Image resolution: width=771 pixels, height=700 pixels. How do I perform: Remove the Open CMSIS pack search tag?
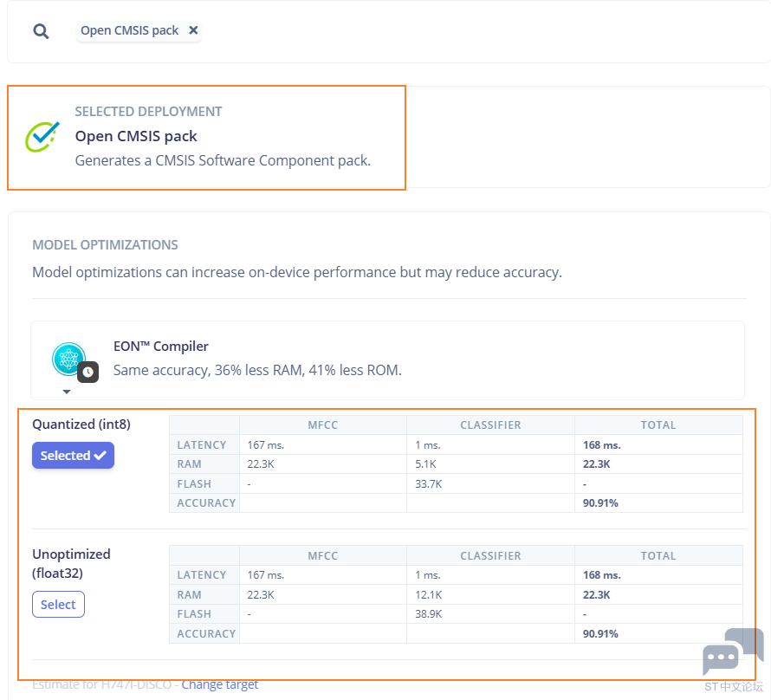pyautogui.click(x=193, y=30)
